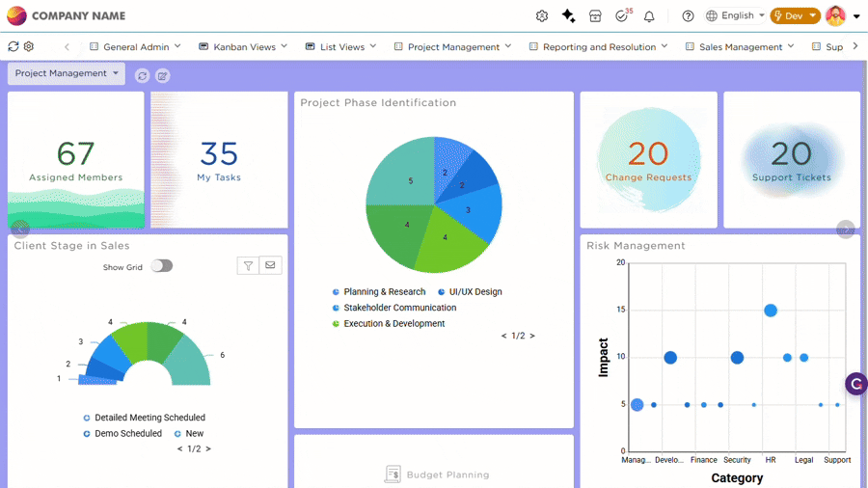Screen dimensions: 868x488
Task: Open the 35 My Tasks card
Action: 219,160
